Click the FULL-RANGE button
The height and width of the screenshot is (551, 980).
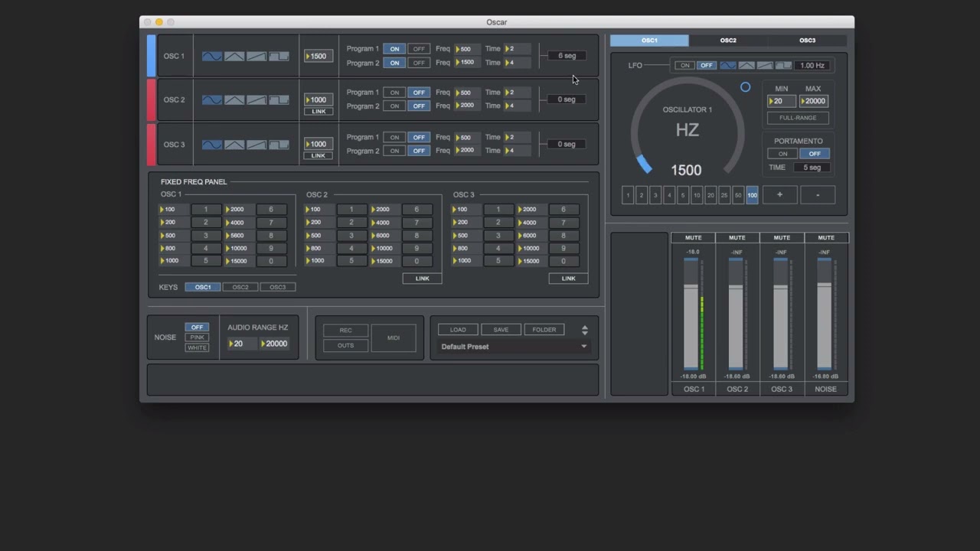point(798,118)
